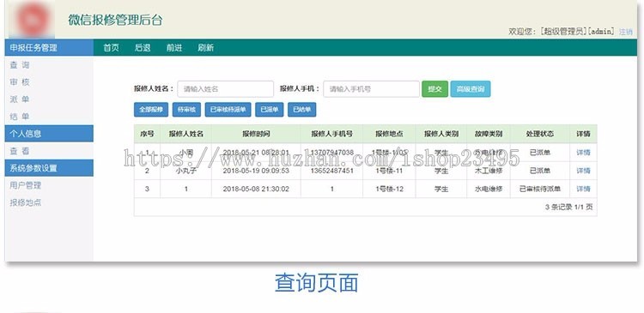The image size is (644, 313).
Task: Click the 报修时间 column header
Action: coord(256,134)
